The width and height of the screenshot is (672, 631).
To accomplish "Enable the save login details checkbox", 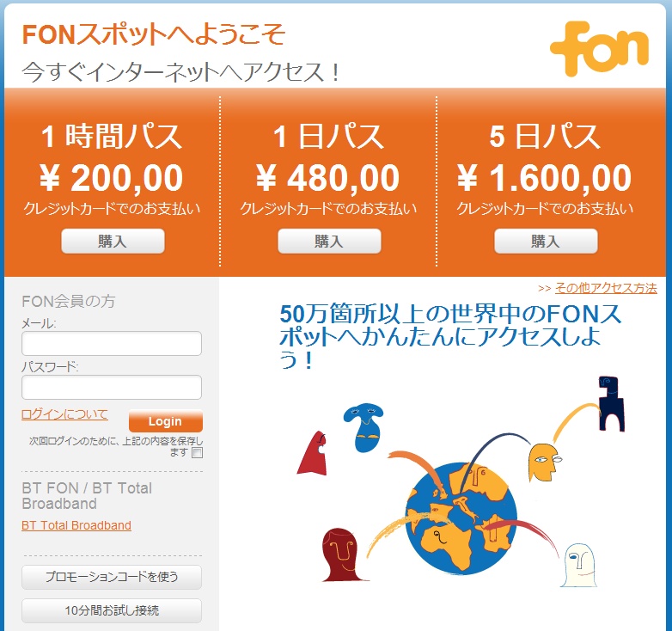I will tap(197, 453).
